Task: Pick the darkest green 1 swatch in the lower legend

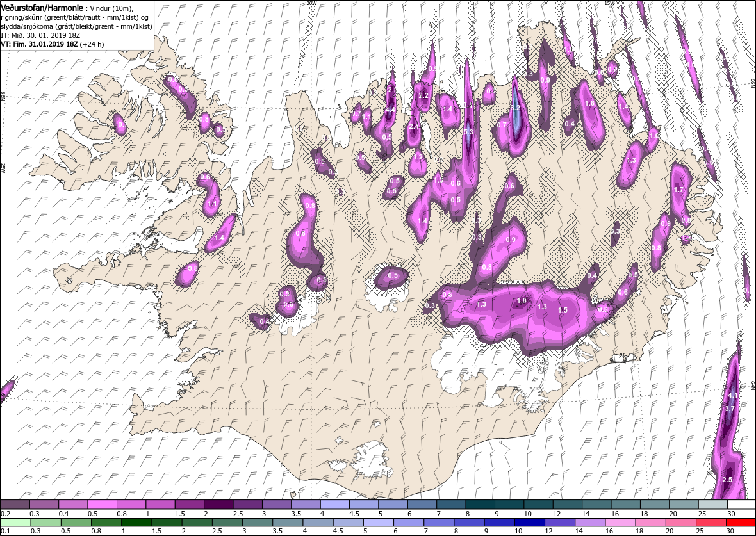Action: (136, 523)
